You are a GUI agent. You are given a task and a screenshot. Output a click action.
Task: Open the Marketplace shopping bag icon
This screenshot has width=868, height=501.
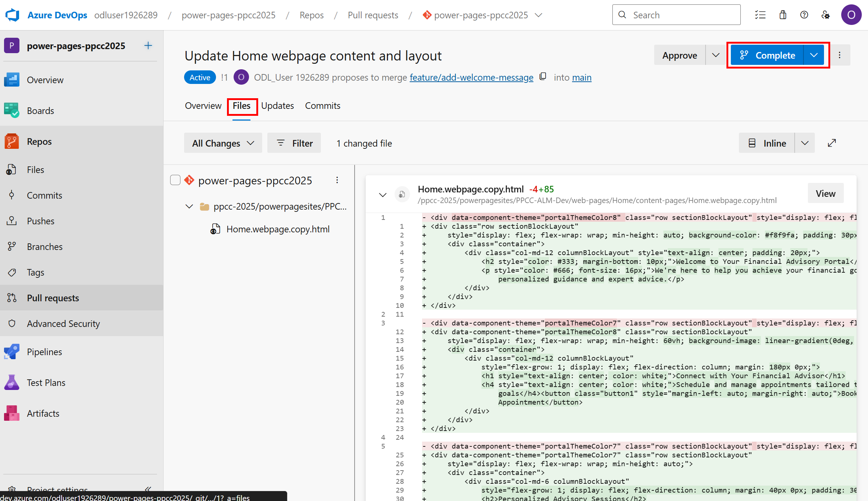click(783, 15)
